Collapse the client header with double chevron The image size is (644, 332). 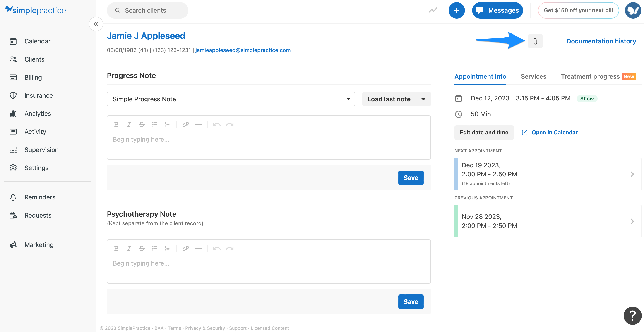tap(96, 24)
